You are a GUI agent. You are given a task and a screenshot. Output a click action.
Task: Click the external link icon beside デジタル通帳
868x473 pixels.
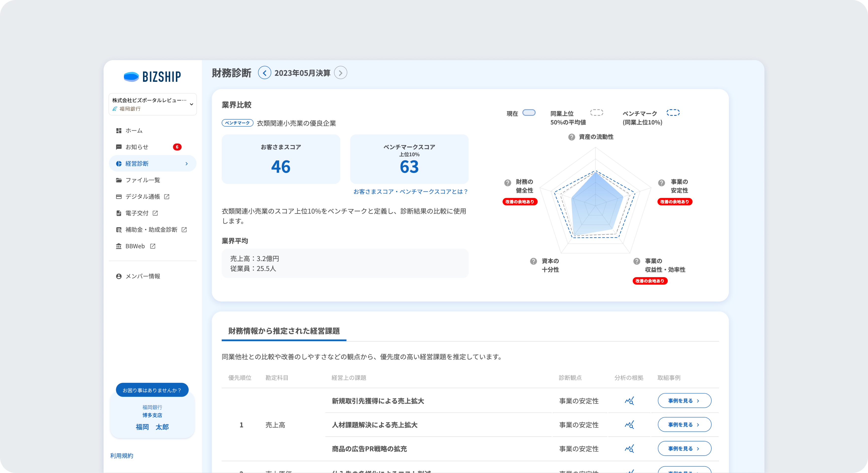point(166,197)
